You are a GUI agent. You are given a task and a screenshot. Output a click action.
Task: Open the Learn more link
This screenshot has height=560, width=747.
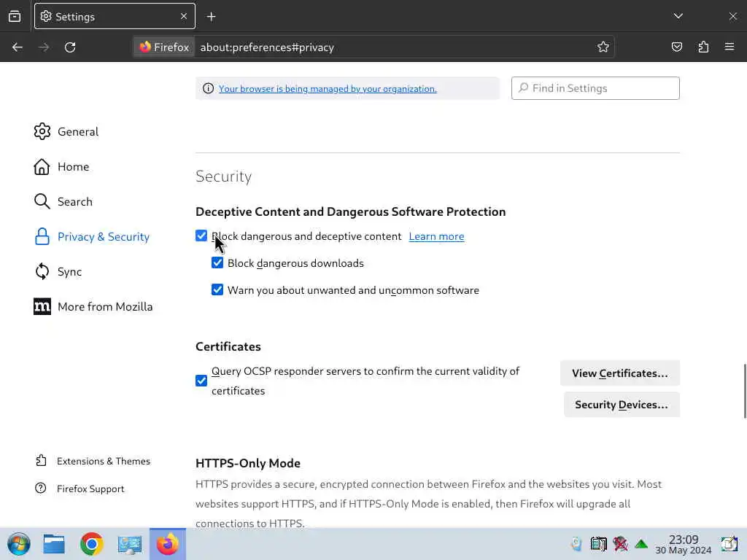click(436, 236)
